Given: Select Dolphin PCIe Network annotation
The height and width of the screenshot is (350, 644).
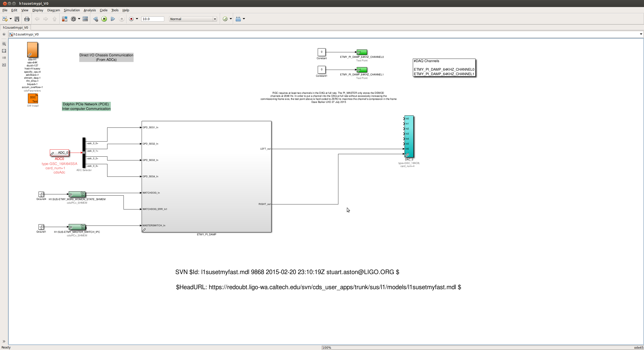Looking at the screenshot, I should pyautogui.click(x=86, y=106).
